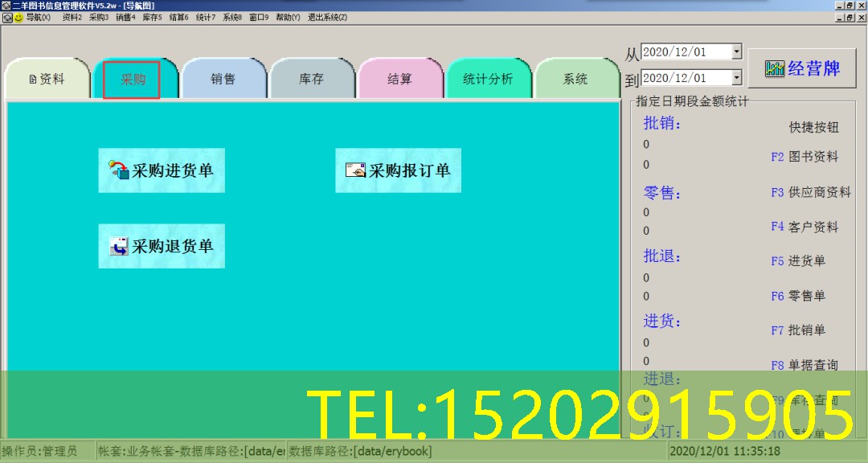The width and height of the screenshot is (868, 463).
Task: Click the F6 零售单 shortcut
Action: (798, 296)
